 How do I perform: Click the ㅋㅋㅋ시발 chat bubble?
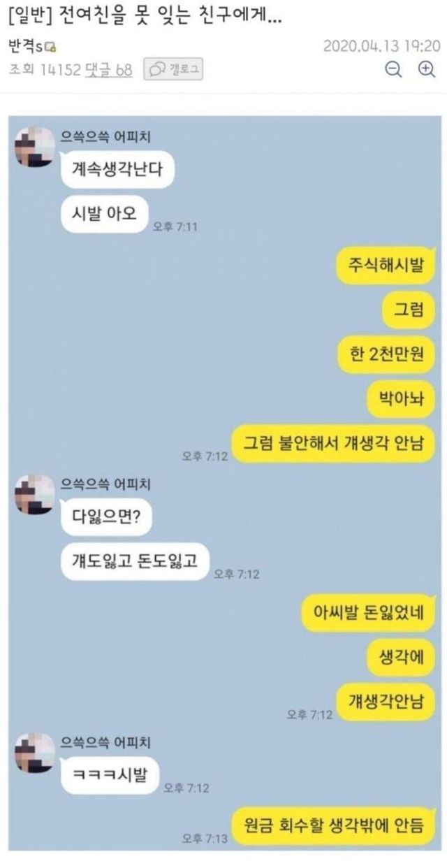[x=110, y=774]
